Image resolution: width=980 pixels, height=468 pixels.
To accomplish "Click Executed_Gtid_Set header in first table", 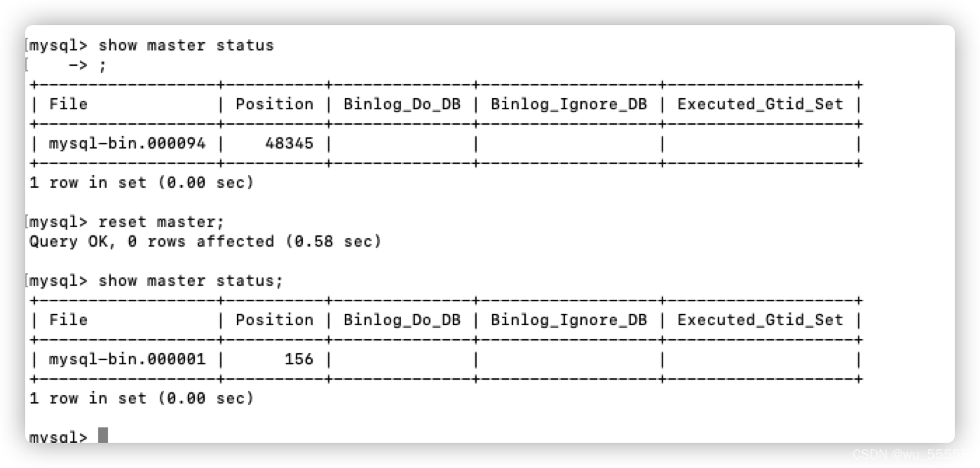I will [x=760, y=104].
